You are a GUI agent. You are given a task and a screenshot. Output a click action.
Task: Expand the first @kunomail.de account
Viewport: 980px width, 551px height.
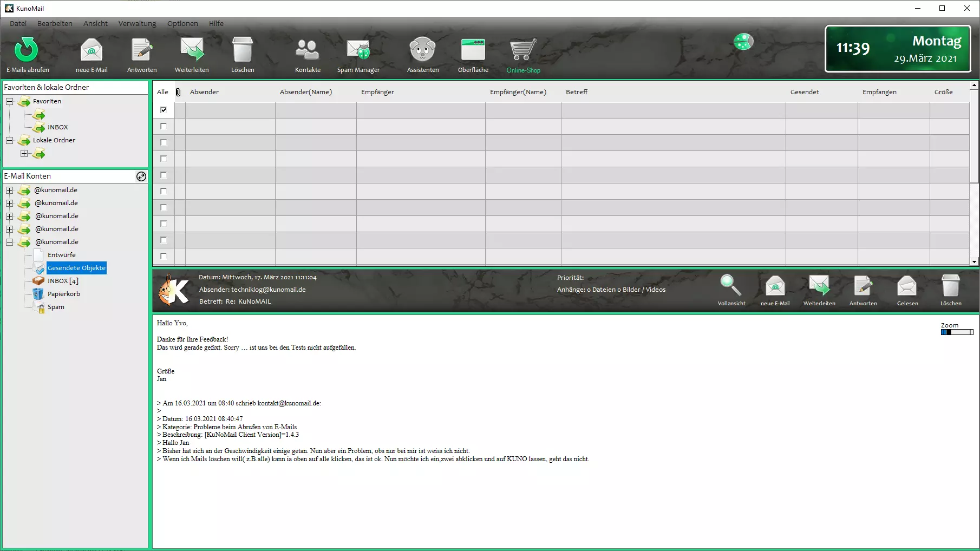[9, 190]
